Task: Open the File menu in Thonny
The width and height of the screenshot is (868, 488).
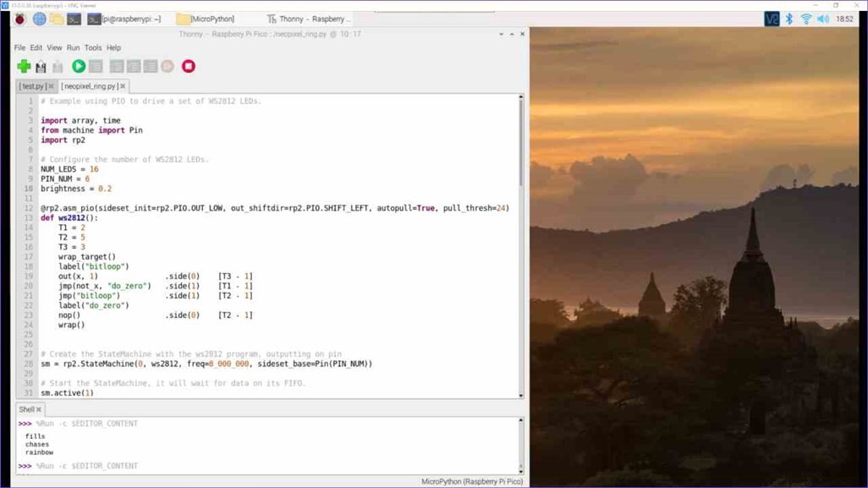Action: [19, 48]
